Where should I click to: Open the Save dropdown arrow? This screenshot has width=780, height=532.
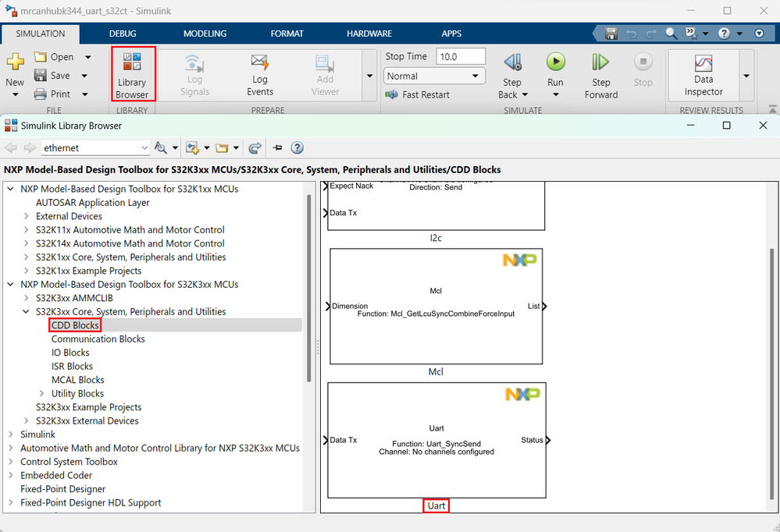coord(84,76)
